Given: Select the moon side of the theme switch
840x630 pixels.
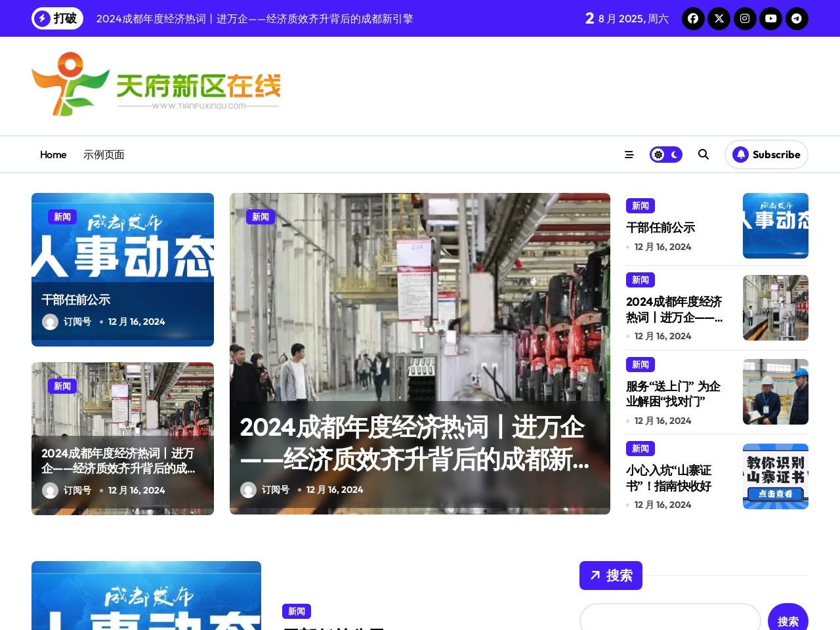Looking at the screenshot, I should (x=674, y=154).
